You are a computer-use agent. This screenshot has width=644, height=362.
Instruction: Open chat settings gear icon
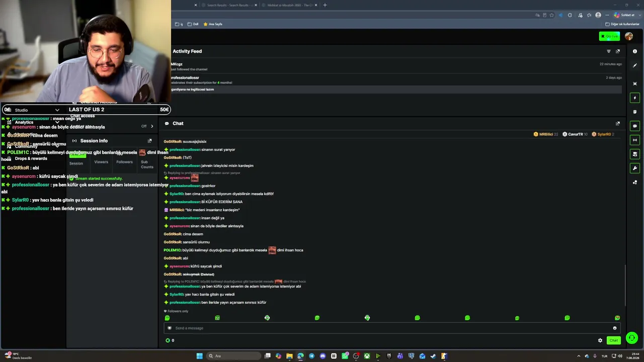tap(600, 340)
